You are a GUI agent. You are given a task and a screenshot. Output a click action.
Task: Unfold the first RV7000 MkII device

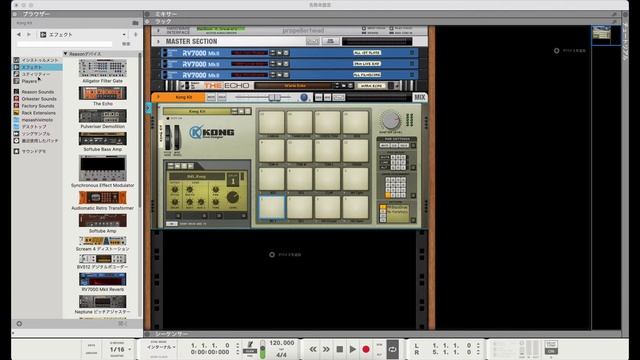pyautogui.click(x=158, y=53)
